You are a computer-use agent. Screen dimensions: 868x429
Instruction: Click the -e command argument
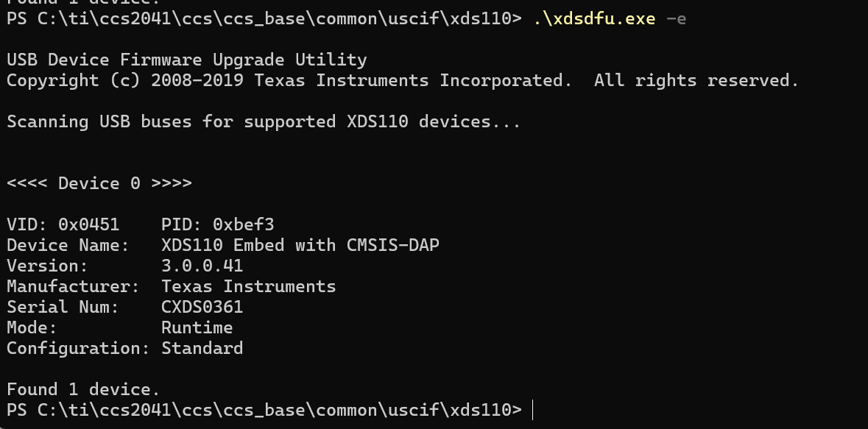click(x=676, y=19)
